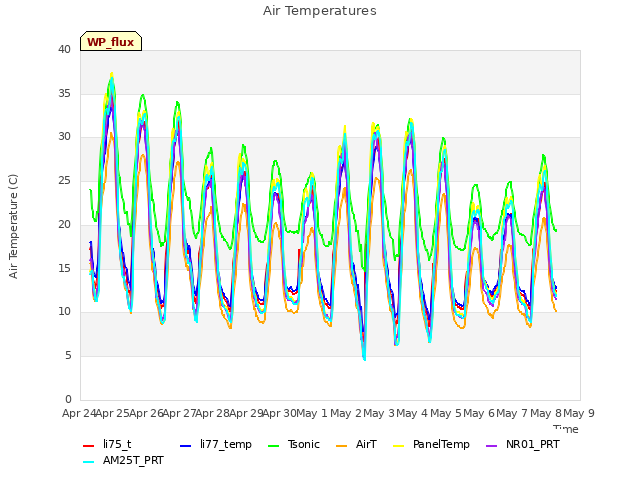Viewport: 640px width, 480px height.
Task: Click the 25 y-axis tick label
Action: [64, 180]
